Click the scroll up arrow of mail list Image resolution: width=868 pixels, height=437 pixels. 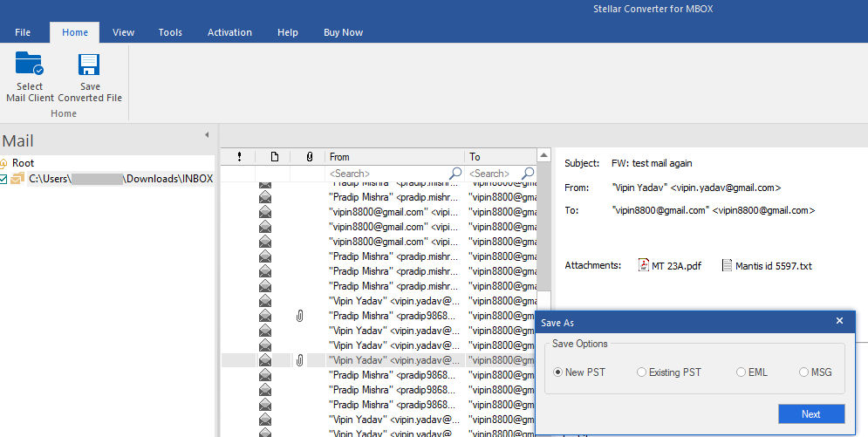(x=543, y=155)
